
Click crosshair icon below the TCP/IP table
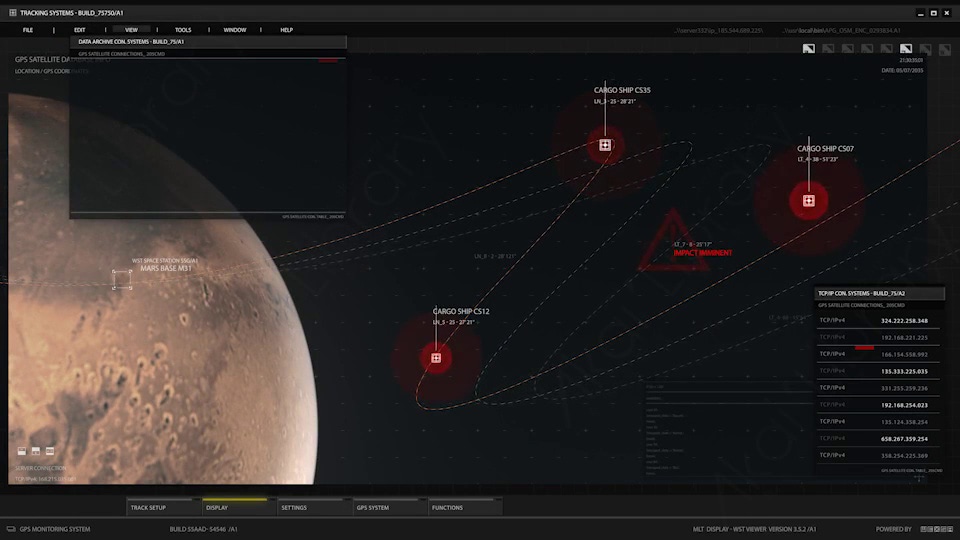point(919,479)
